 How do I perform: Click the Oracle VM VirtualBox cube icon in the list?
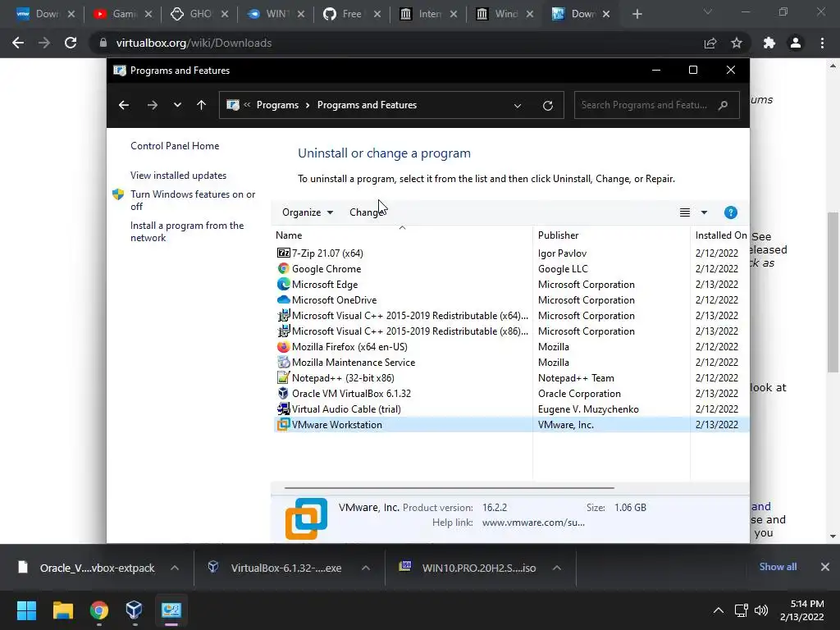click(283, 393)
